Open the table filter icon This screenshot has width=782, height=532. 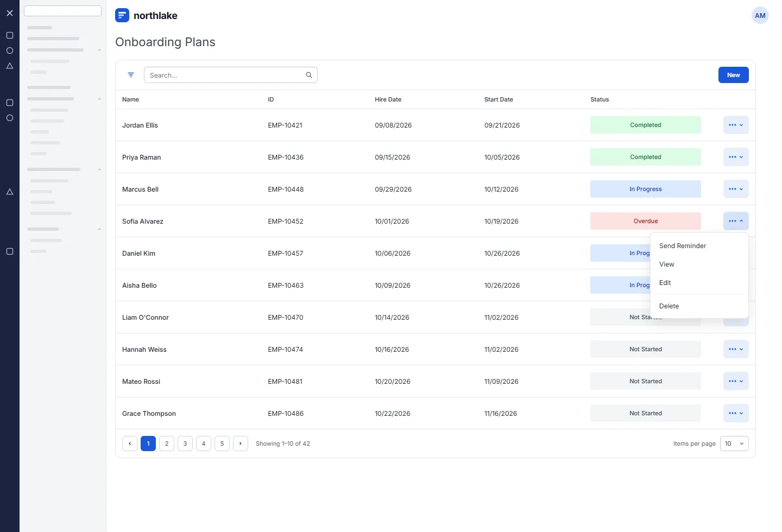coord(131,75)
